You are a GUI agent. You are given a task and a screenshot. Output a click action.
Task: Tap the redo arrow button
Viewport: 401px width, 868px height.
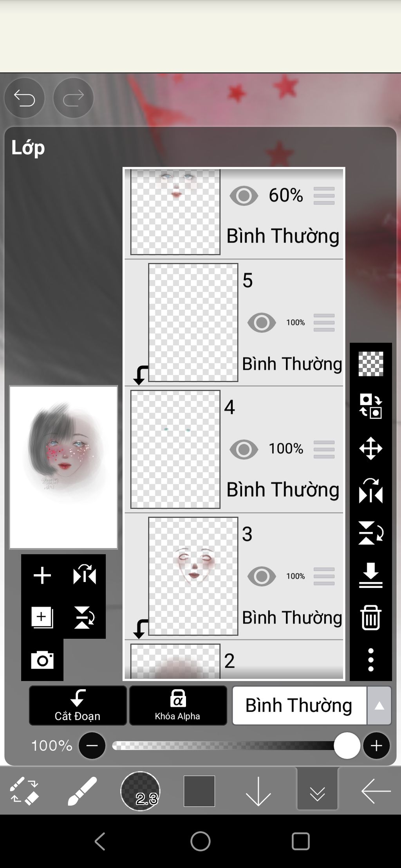(73, 98)
